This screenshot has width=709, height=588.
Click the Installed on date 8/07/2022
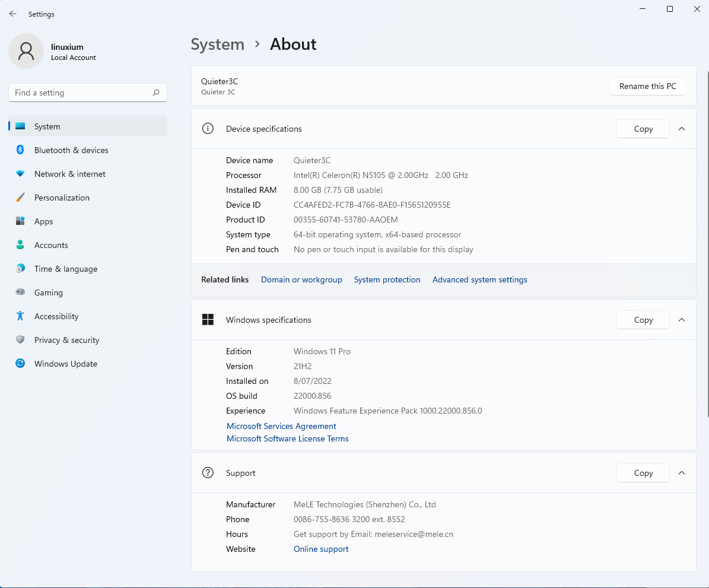pyautogui.click(x=313, y=382)
